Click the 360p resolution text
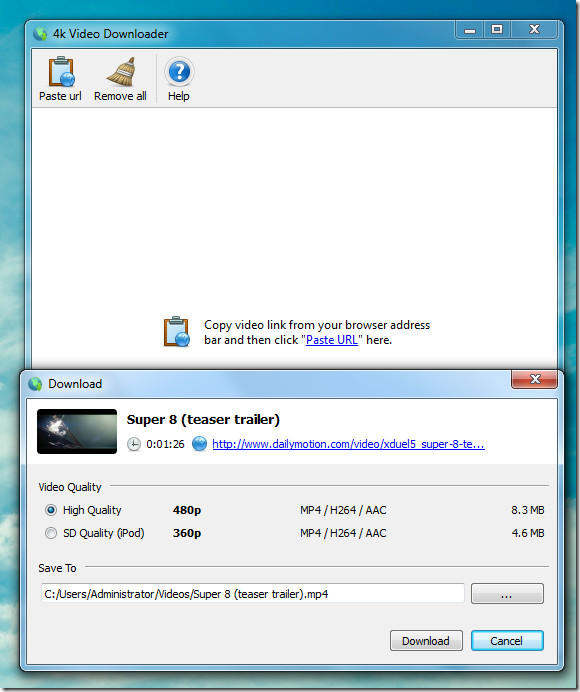Viewport: 580px width, 692px height. [x=187, y=533]
